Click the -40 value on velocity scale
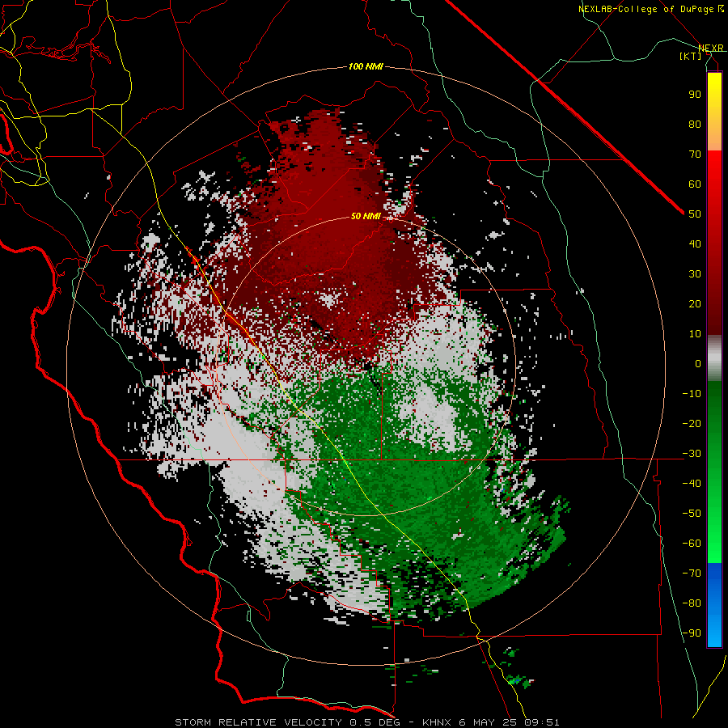Screen dimensions: 728x728 [692, 484]
